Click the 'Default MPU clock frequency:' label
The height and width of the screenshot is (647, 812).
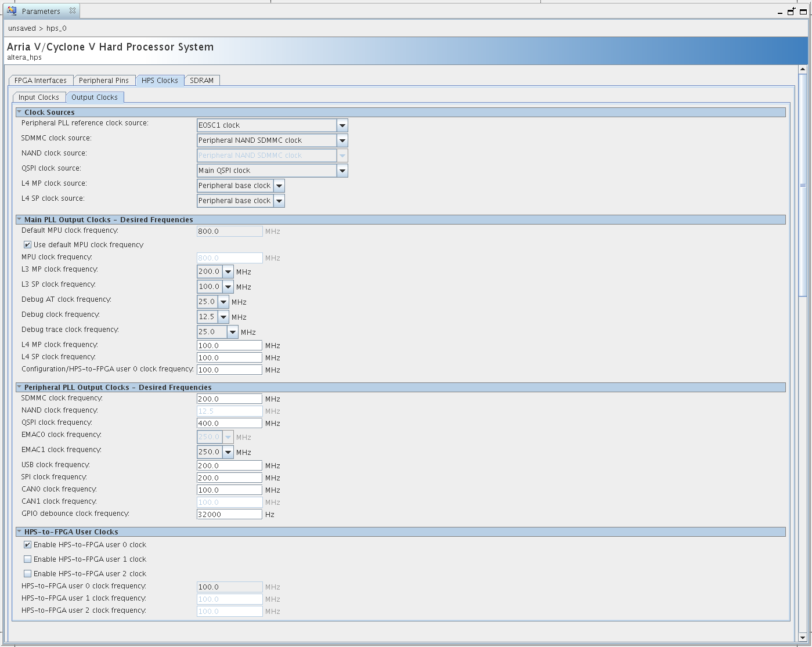pyautogui.click(x=70, y=230)
